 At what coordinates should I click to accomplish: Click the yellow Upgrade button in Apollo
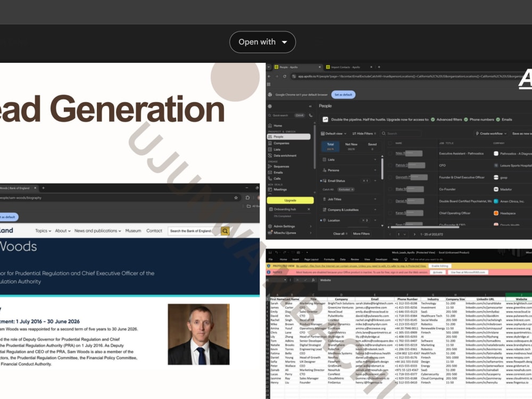coord(290,201)
